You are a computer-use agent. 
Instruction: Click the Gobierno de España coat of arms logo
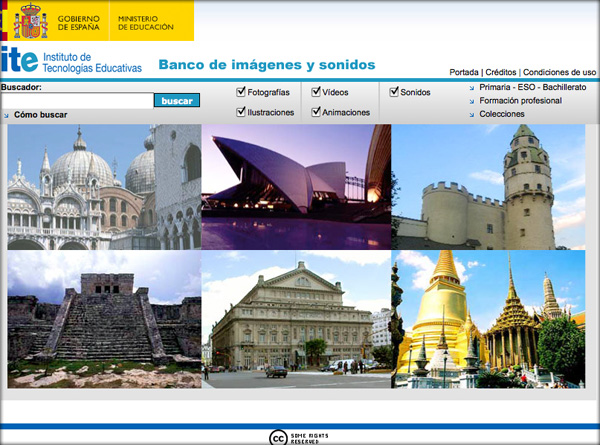click(x=30, y=21)
